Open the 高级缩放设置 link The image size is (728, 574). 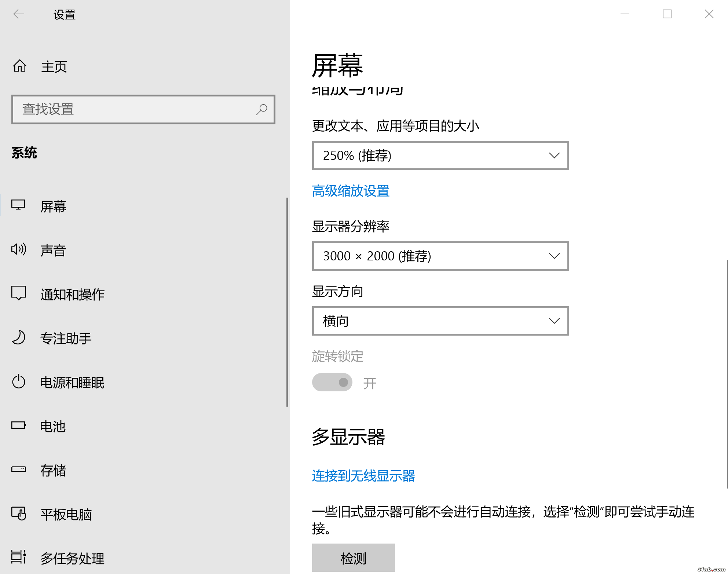point(351,191)
